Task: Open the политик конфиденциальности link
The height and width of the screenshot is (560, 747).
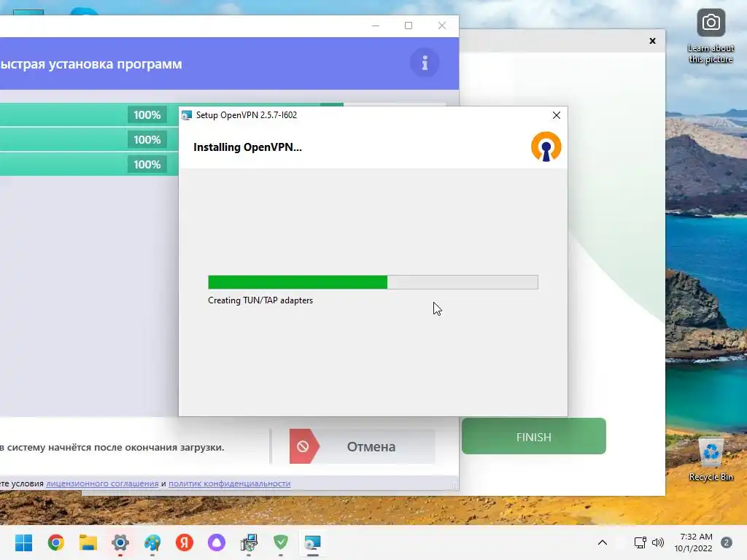Action: [x=229, y=483]
